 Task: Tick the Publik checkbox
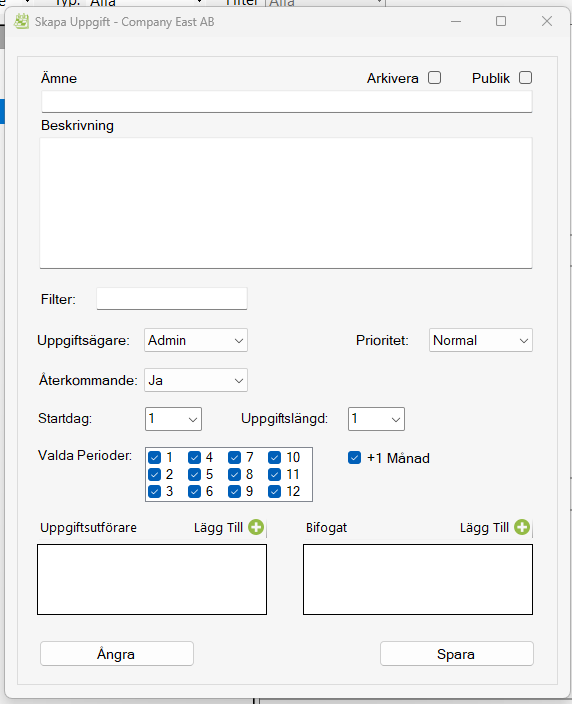[x=526, y=78]
